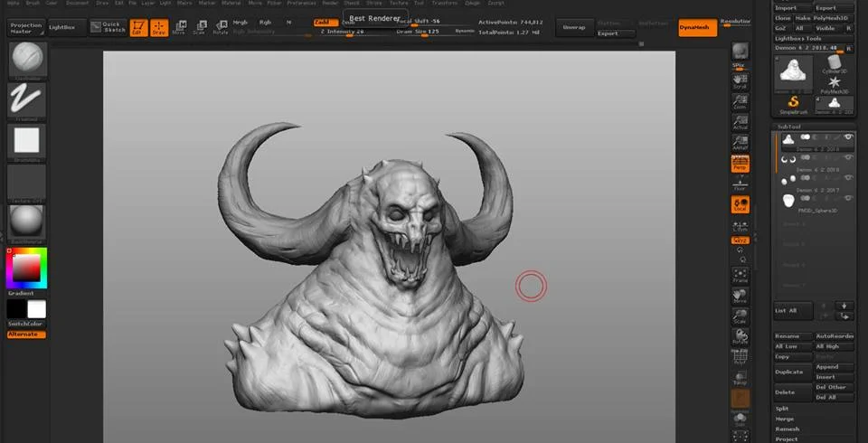Toggle Transp transparency icon

[x=741, y=378]
